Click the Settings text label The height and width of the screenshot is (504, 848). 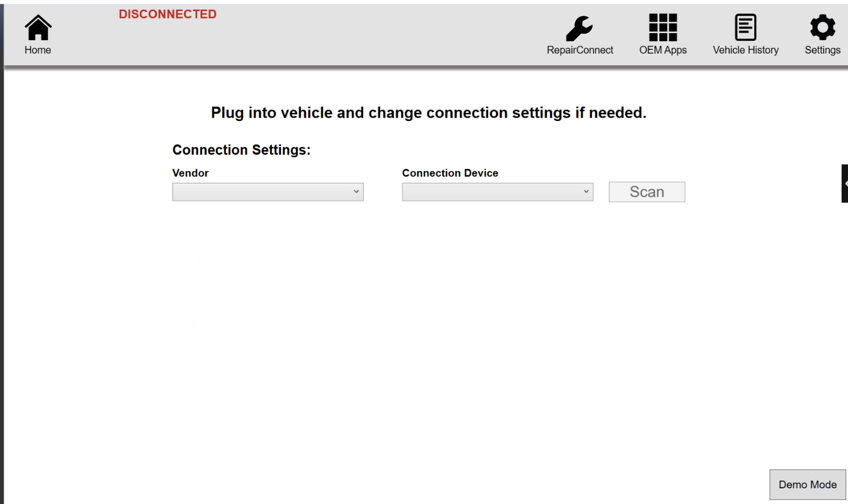coord(822,50)
